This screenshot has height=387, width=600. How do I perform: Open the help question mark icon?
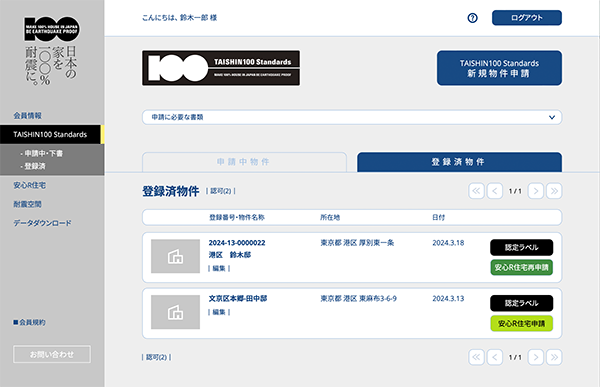(473, 18)
